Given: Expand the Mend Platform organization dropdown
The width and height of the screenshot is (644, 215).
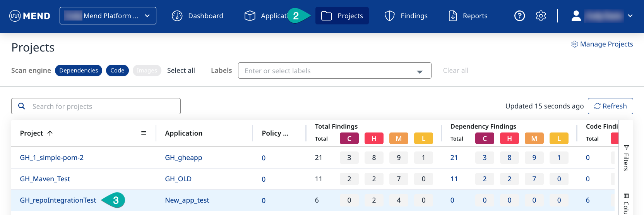Looking at the screenshot, I should click(108, 16).
